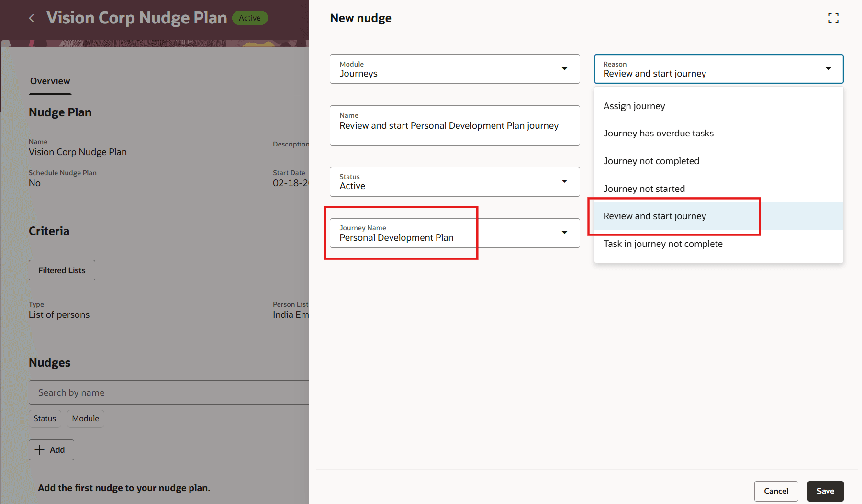Open the Status filter chip under Nudges
The width and height of the screenshot is (862, 504).
[45, 418]
